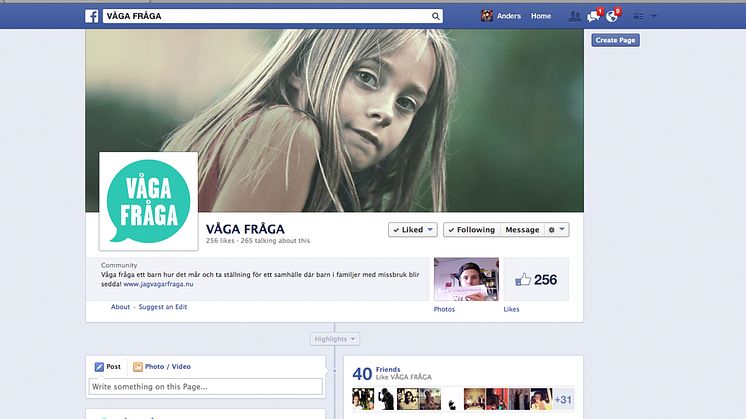746x419 pixels.
Task: Open the globe notifications icon
Action: (x=612, y=16)
